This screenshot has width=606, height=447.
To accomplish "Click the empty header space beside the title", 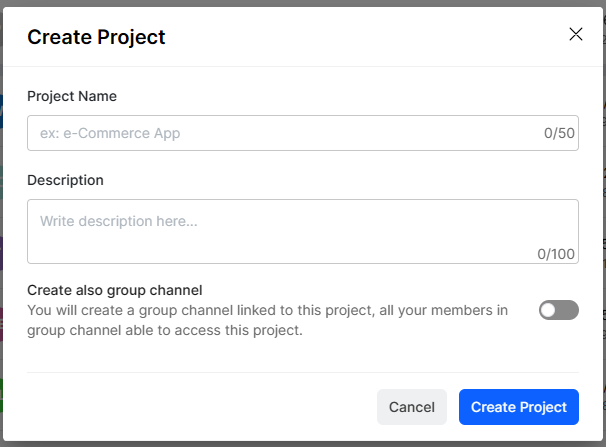I will coord(360,38).
